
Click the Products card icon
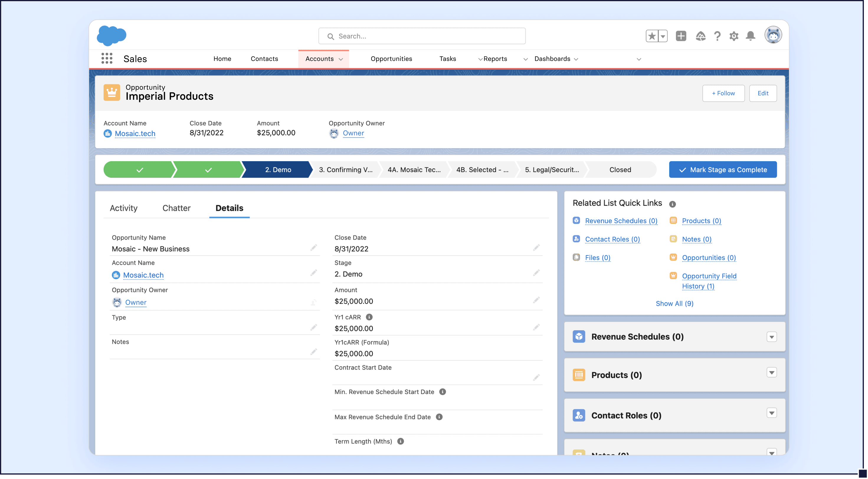[x=579, y=375]
